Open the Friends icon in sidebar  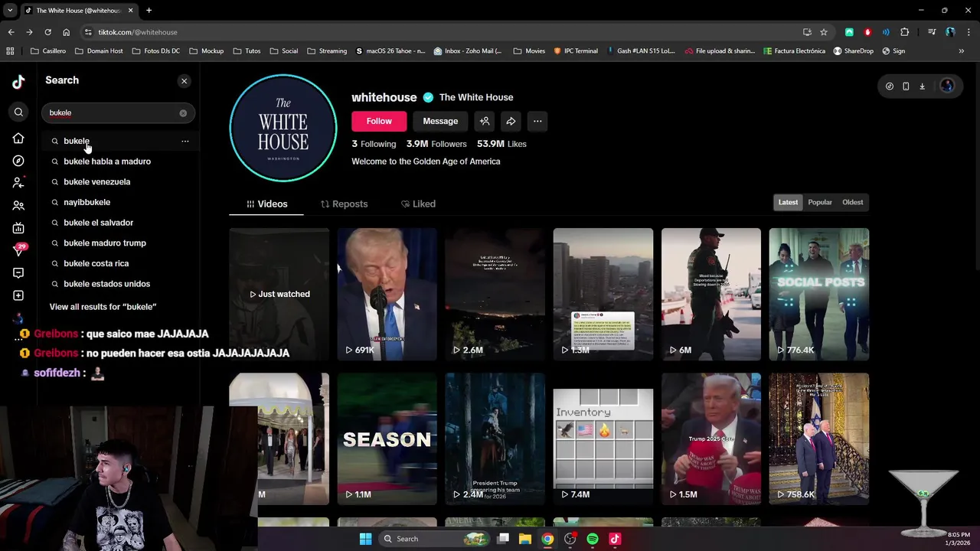coord(18,206)
